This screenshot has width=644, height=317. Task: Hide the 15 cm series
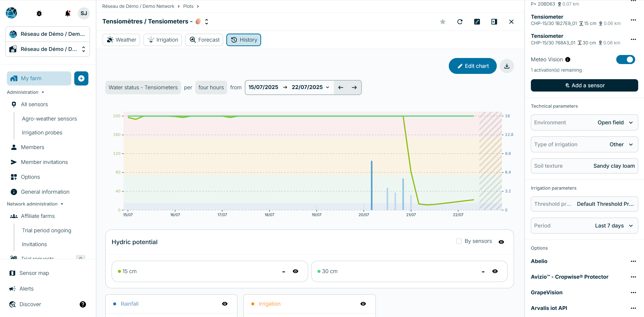[295, 271]
